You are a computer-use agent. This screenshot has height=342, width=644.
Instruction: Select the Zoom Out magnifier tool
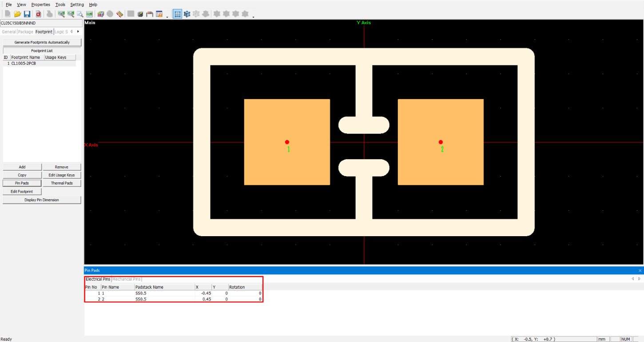(x=70, y=13)
